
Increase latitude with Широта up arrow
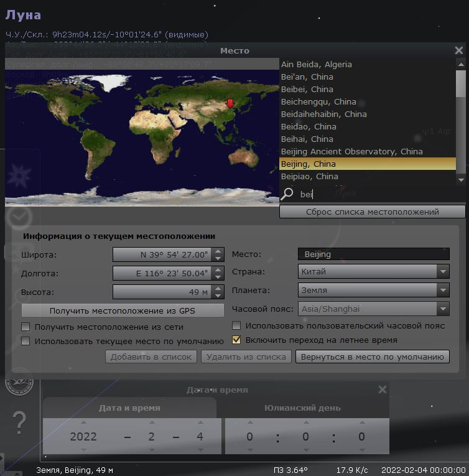click(218, 251)
